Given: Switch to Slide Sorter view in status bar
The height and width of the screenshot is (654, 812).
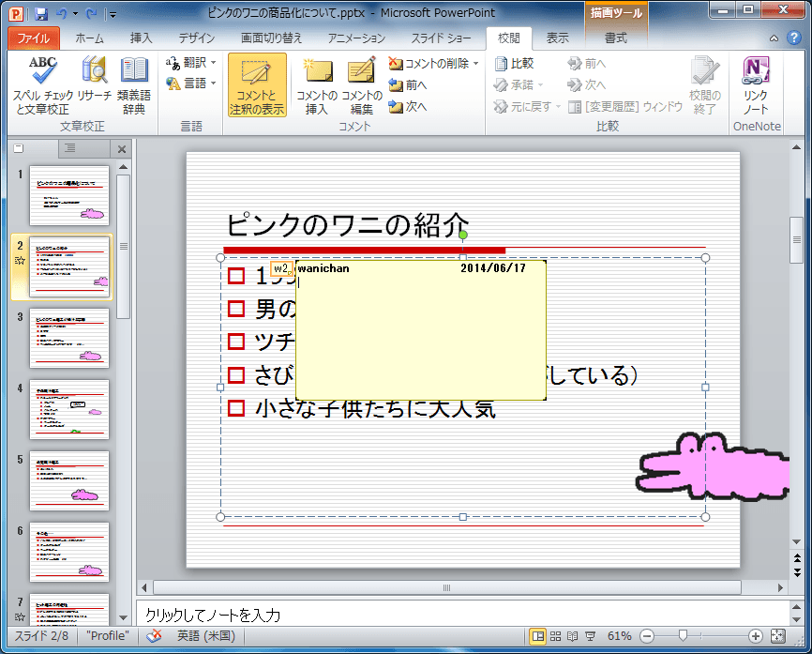Looking at the screenshot, I should 556,635.
